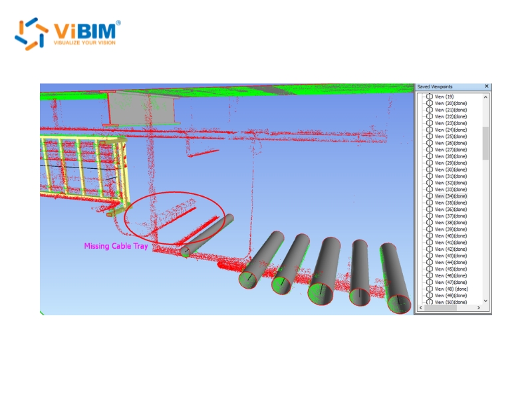Select View (36)(done) entry
Screen dimensions: 532x399
click(451, 209)
